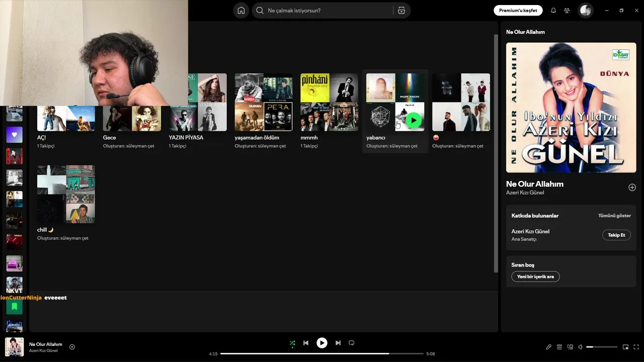This screenshot has height=362, width=644.
Task: Seek in the song progress bar
Action: (x=322, y=353)
